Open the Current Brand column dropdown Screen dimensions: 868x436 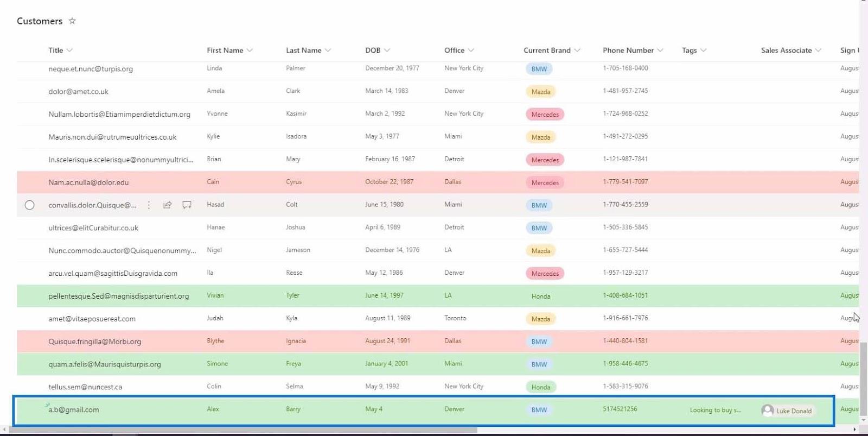pyautogui.click(x=577, y=50)
